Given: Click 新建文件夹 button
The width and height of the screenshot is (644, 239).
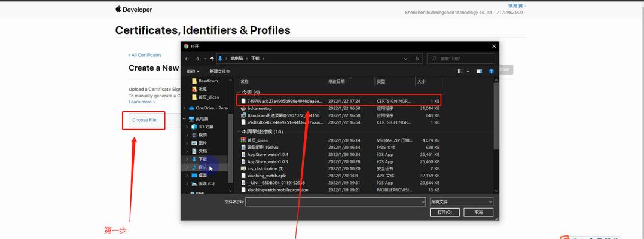Looking at the screenshot, I should [x=219, y=72].
